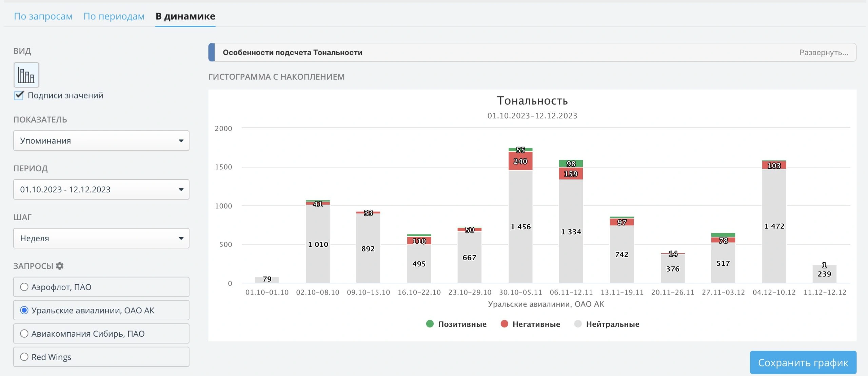This screenshot has height=376, width=868.
Task: Click neutral bar labeled 667
Action: (470, 257)
